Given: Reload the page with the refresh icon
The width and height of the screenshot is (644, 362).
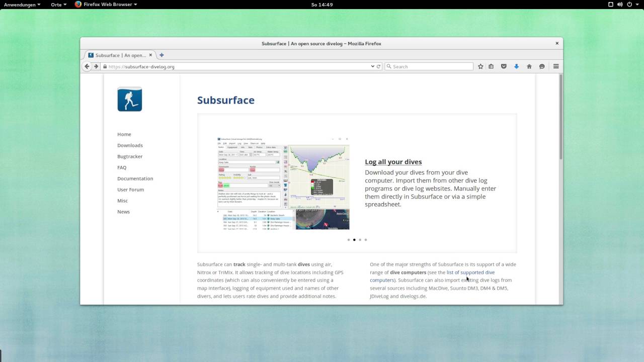Looking at the screenshot, I should [379, 66].
